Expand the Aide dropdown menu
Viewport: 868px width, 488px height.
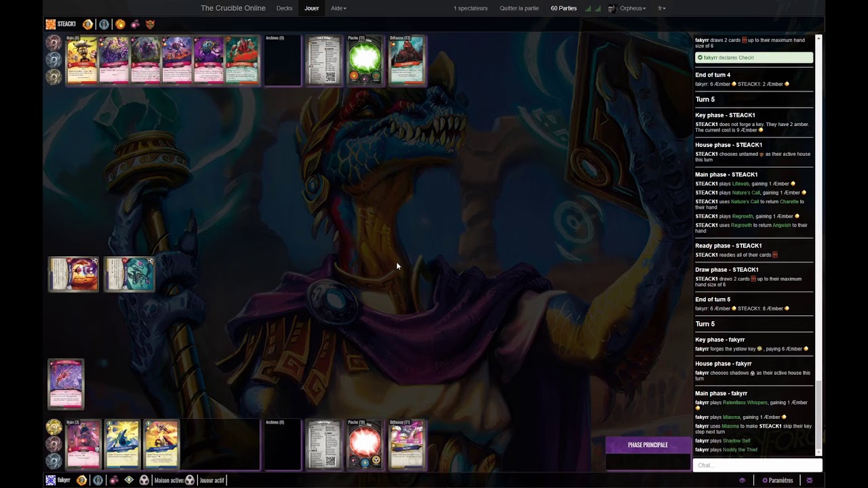(338, 8)
